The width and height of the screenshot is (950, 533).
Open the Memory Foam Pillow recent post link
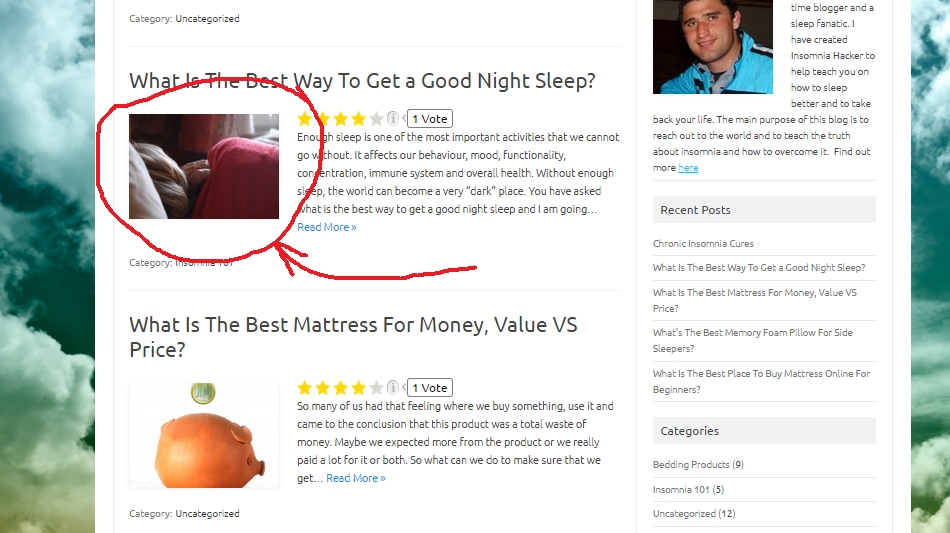click(x=752, y=340)
